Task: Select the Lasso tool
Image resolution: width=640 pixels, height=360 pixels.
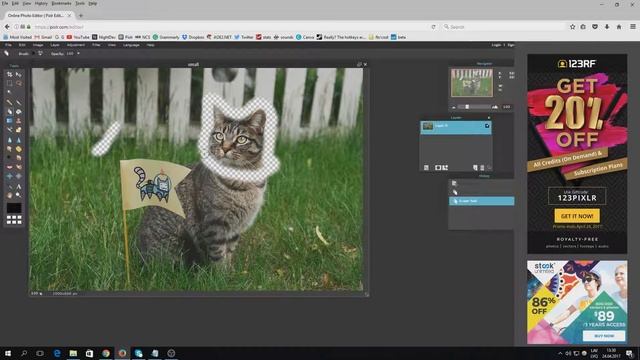Action: click(x=18, y=84)
